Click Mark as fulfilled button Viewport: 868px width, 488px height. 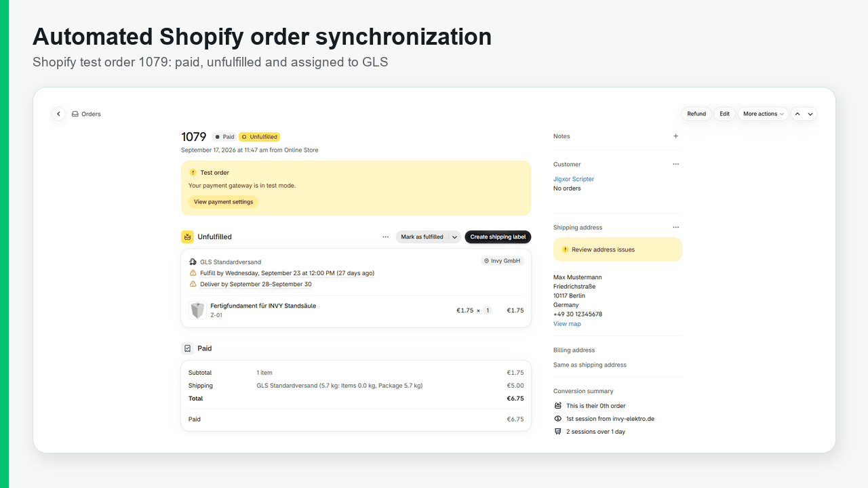click(422, 237)
